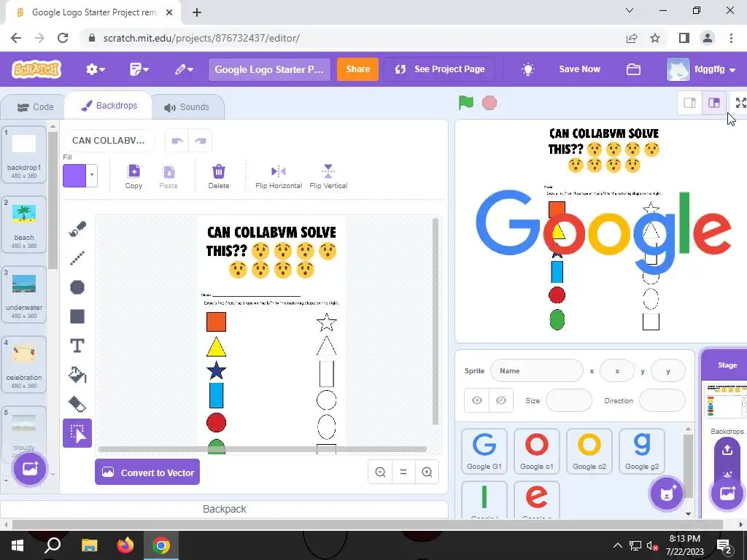The width and height of the screenshot is (747, 560).
Task: Select the Eraser tool
Action: (77, 404)
